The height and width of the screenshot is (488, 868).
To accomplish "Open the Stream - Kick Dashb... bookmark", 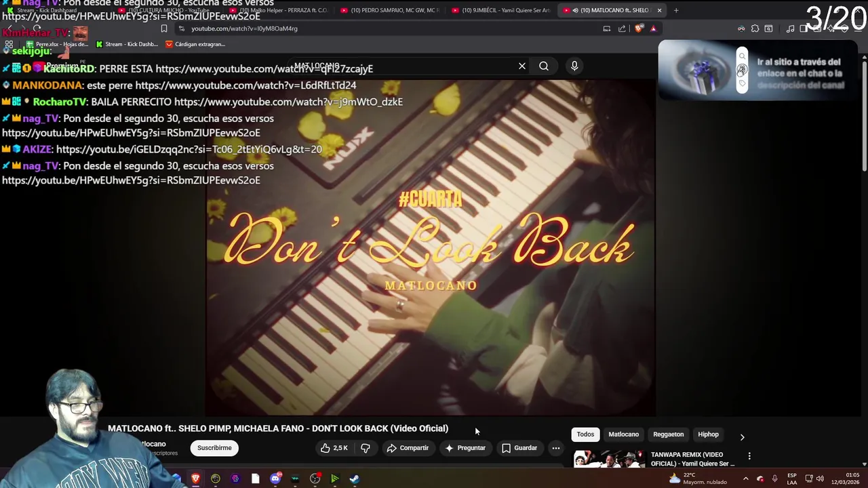I will point(127,44).
